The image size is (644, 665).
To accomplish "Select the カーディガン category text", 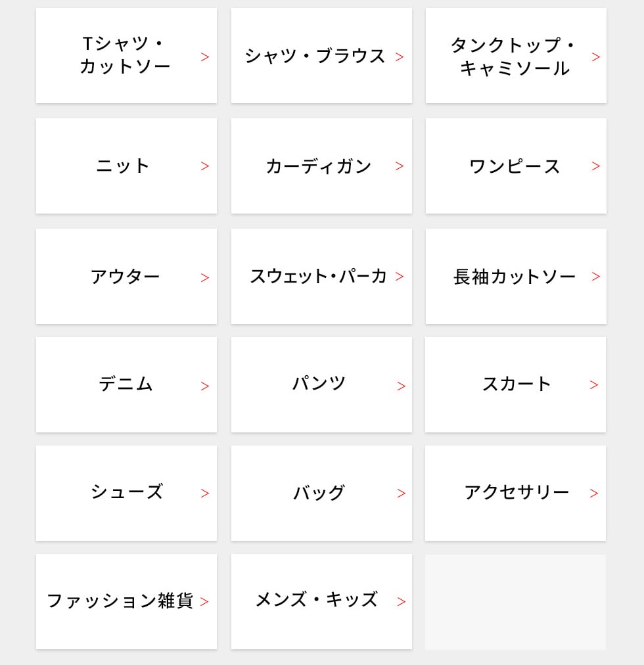I will 319,166.
